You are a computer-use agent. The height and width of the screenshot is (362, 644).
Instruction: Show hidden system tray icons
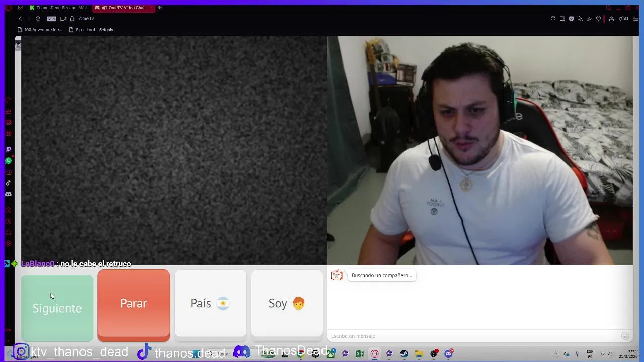pyautogui.click(x=555, y=354)
